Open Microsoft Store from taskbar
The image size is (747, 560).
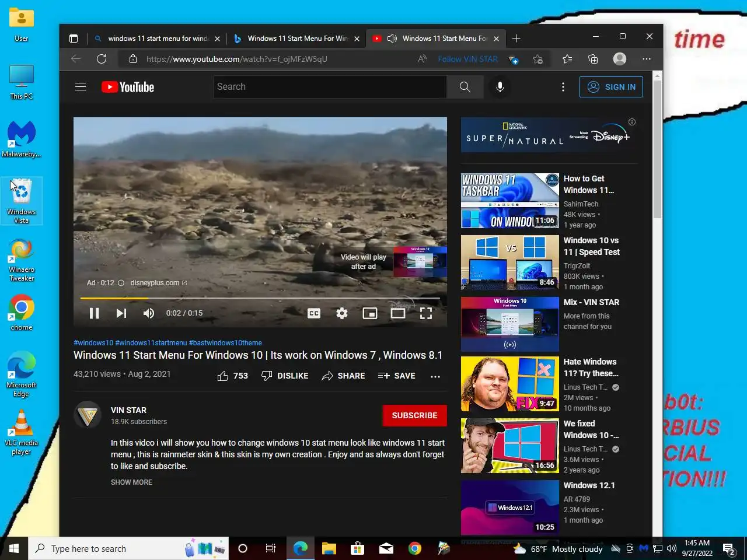click(x=358, y=548)
